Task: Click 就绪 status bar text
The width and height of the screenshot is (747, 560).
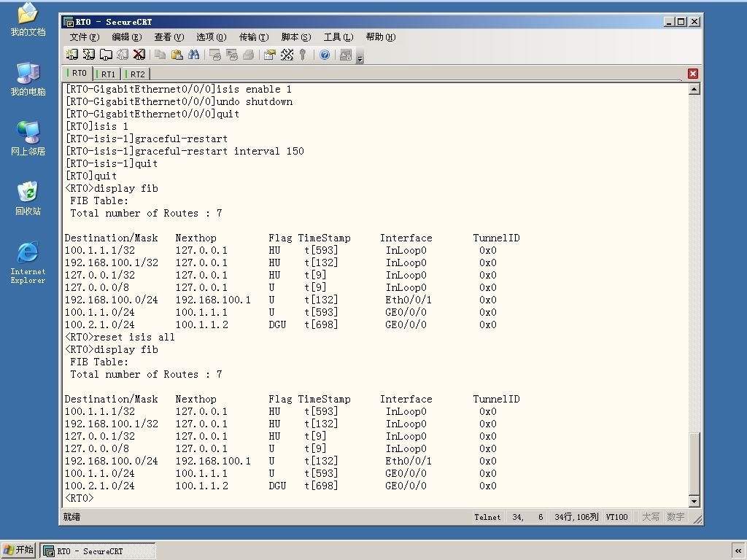Action: [x=72, y=517]
